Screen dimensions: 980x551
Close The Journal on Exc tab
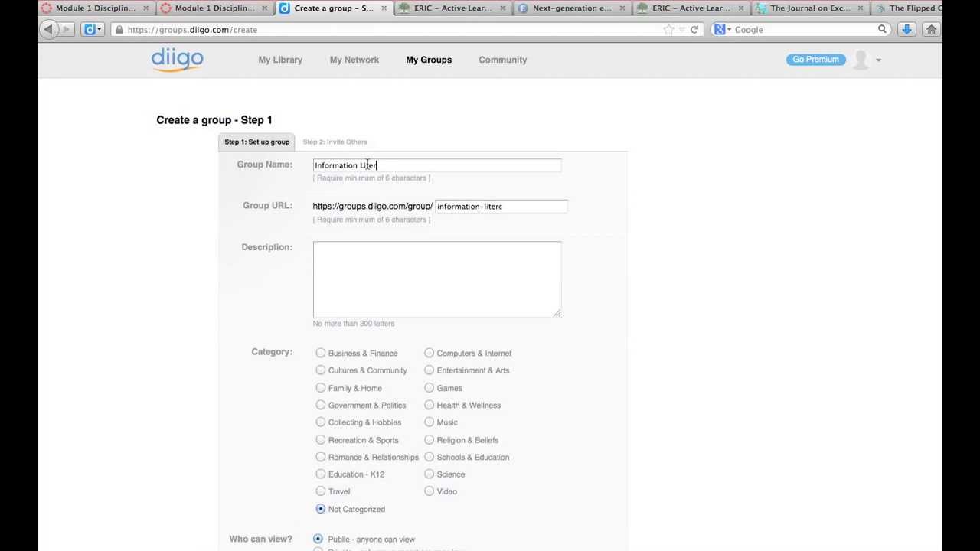pyautogui.click(x=861, y=8)
